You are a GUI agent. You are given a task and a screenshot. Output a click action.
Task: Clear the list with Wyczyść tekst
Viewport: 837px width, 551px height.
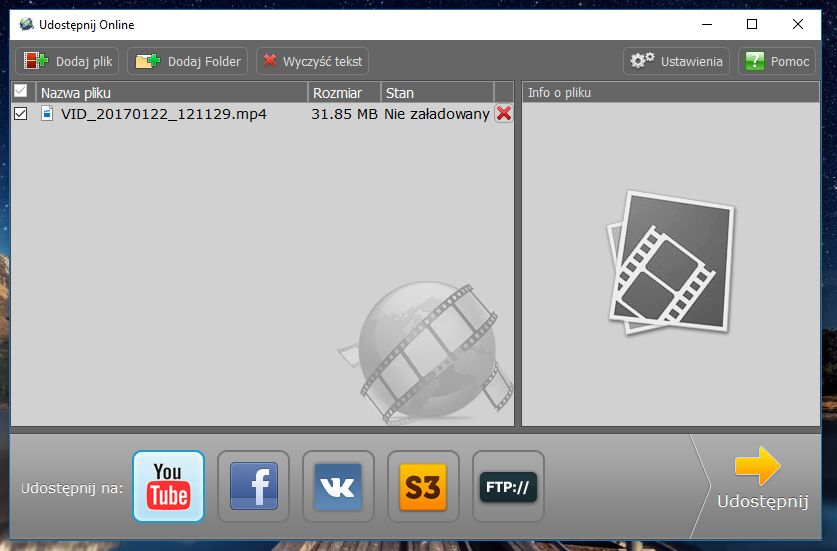312,61
